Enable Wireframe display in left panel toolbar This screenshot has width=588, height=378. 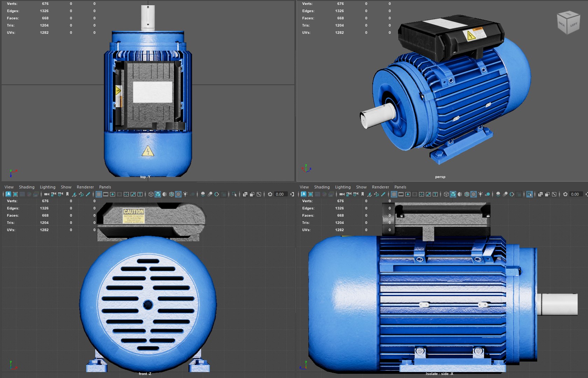click(x=151, y=194)
